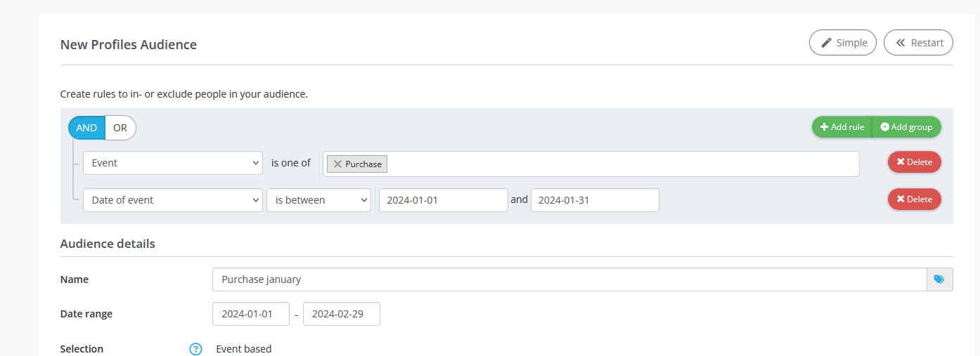Click the blue tag icon beside Name field
The image size is (980, 356).
click(x=940, y=279)
